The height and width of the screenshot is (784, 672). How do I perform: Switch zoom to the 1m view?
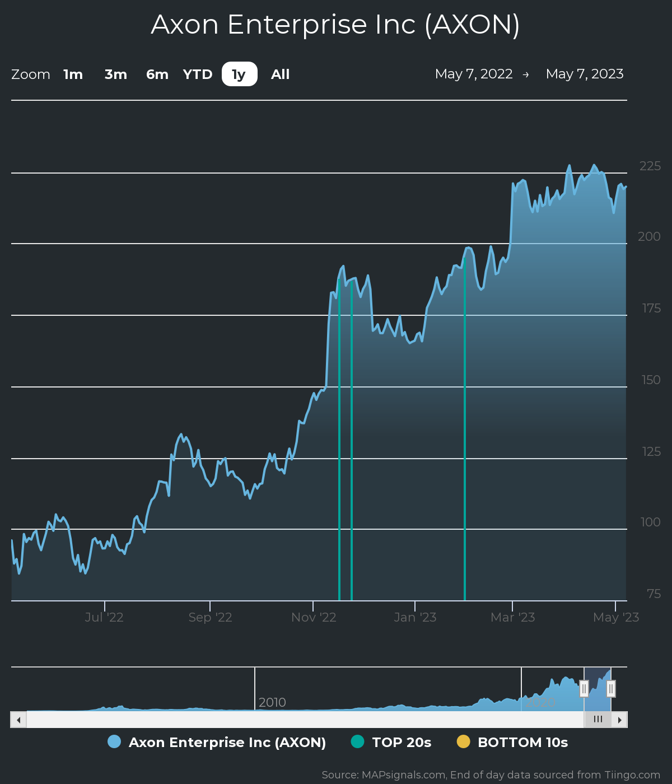[x=73, y=73]
